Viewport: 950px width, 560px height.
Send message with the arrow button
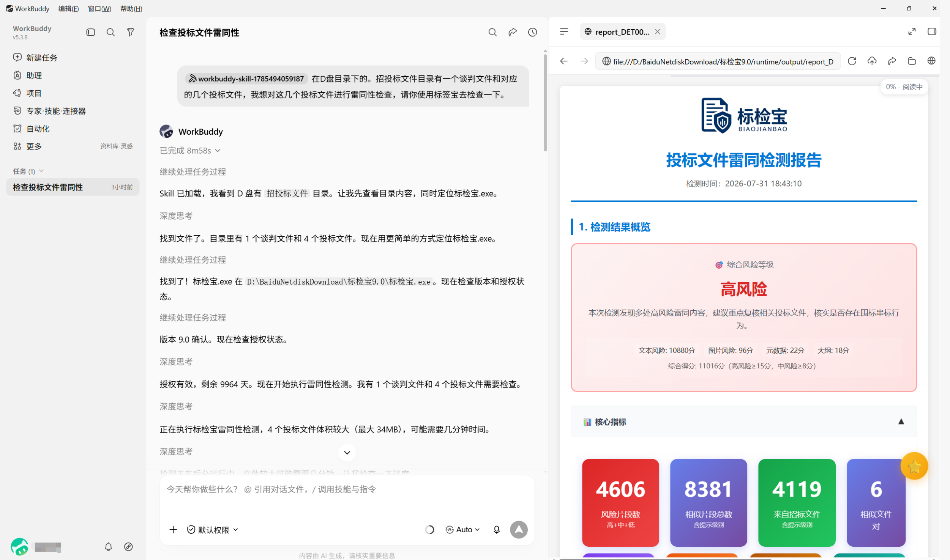[518, 529]
